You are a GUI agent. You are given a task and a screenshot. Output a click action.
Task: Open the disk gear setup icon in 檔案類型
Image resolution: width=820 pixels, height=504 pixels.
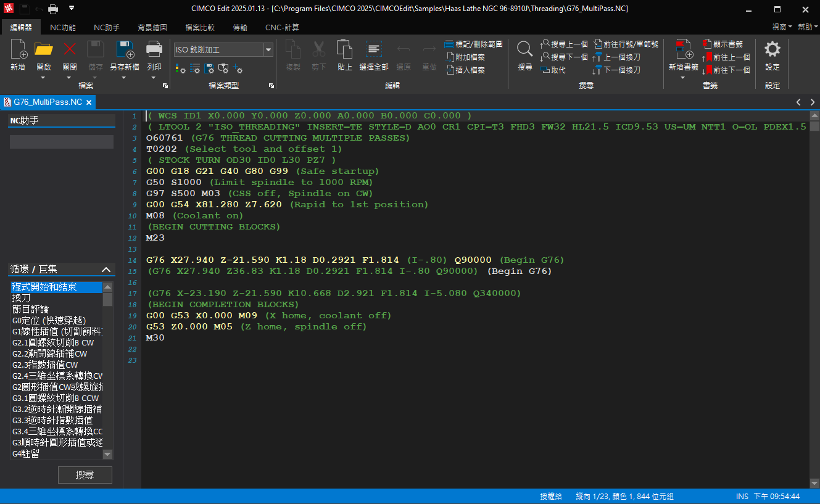pyautogui.click(x=209, y=68)
